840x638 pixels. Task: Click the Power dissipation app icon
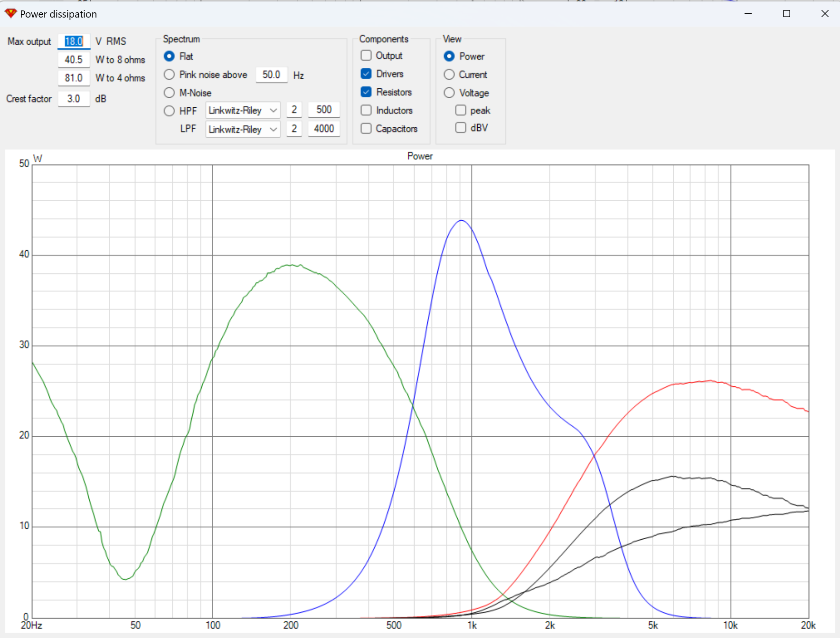(x=10, y=13)
